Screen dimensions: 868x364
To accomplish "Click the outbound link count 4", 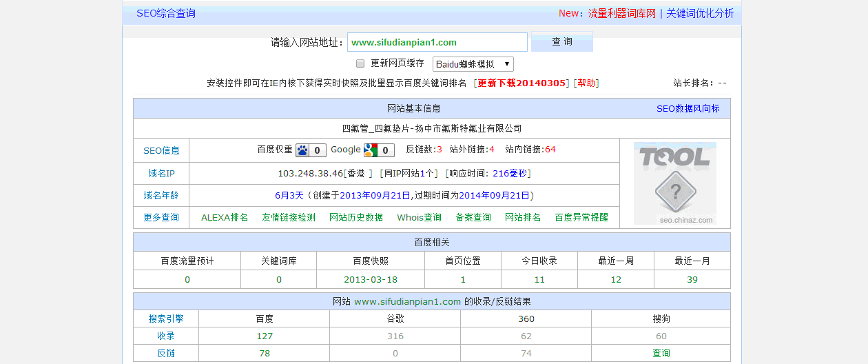I will point(491,150).
